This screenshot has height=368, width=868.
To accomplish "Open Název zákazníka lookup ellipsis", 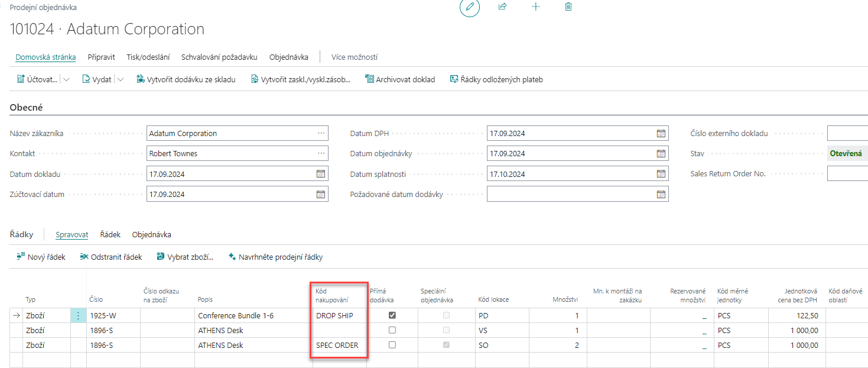I will (x=321, y=134).
